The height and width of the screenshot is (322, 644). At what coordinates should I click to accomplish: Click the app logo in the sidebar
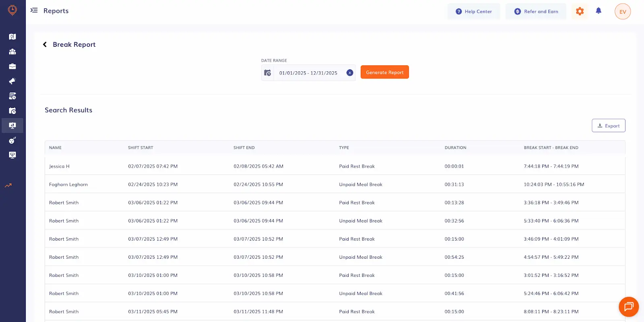pyautogui.click(x=12, y=10)
